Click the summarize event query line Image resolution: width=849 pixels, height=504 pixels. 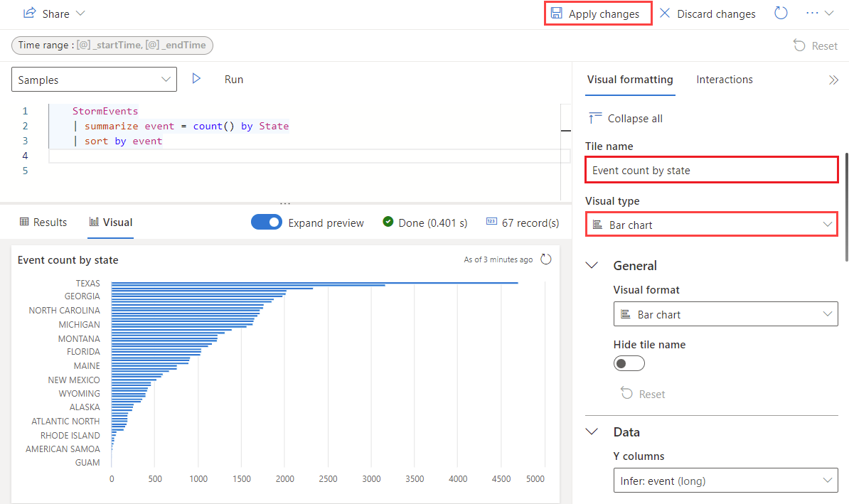[x=182, y=126]
